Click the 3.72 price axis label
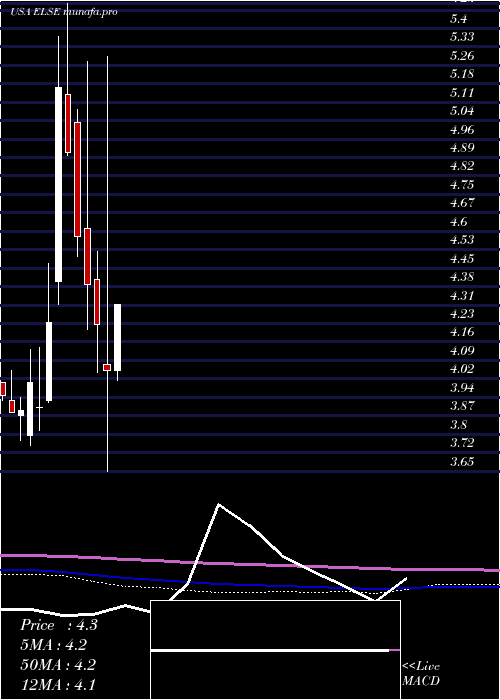Viewport: 500px width, 700px height. 462,443
